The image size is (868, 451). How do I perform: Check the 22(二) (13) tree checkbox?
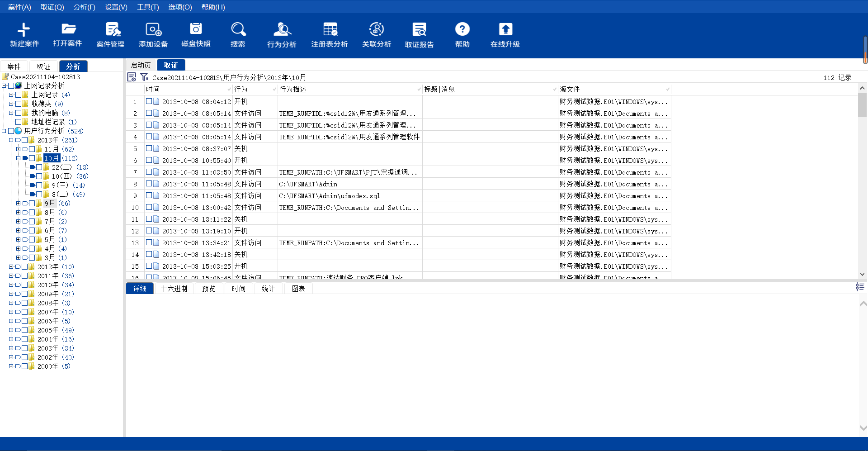(x=39, y=167)
